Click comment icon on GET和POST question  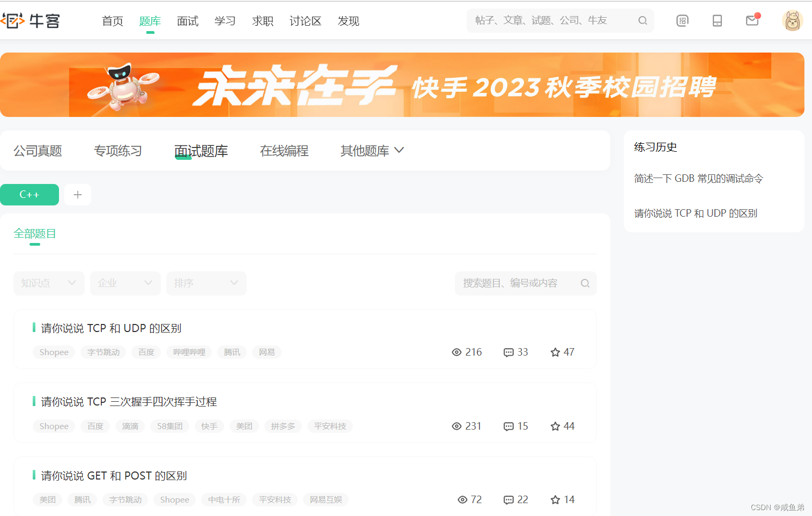508,500
